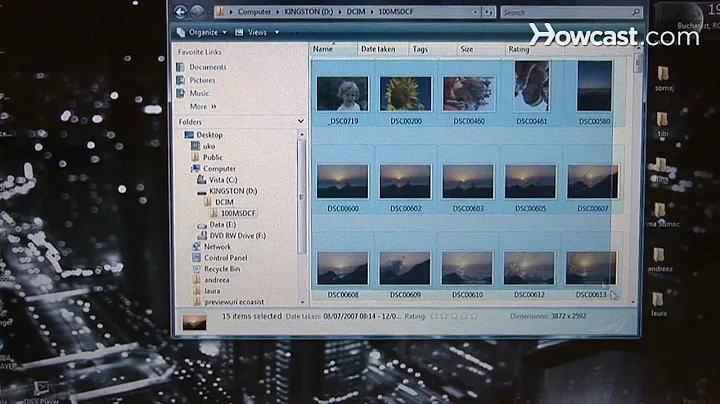Select the DSC00612 thumbnail
The image size is (720, 404).
[529, 268]
